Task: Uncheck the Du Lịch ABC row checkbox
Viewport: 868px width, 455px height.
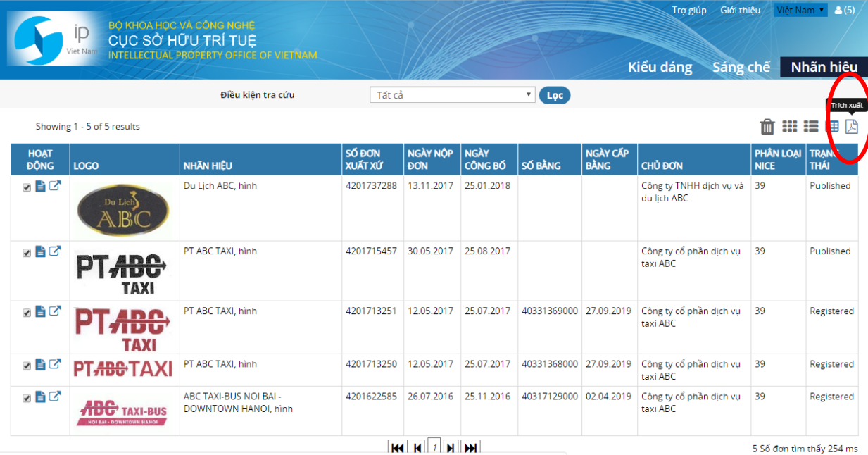Action: (x=27, y=188)
